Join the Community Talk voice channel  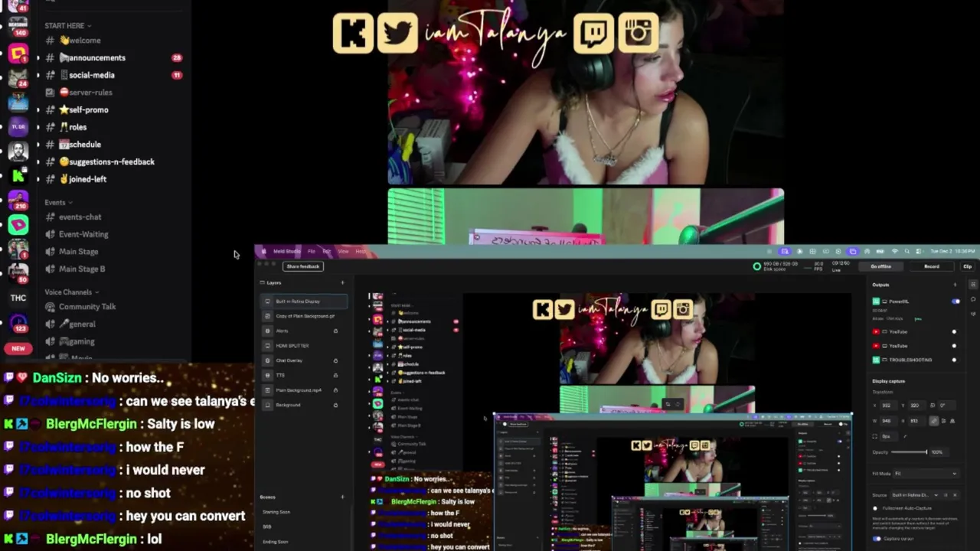(x=87, y=306)
